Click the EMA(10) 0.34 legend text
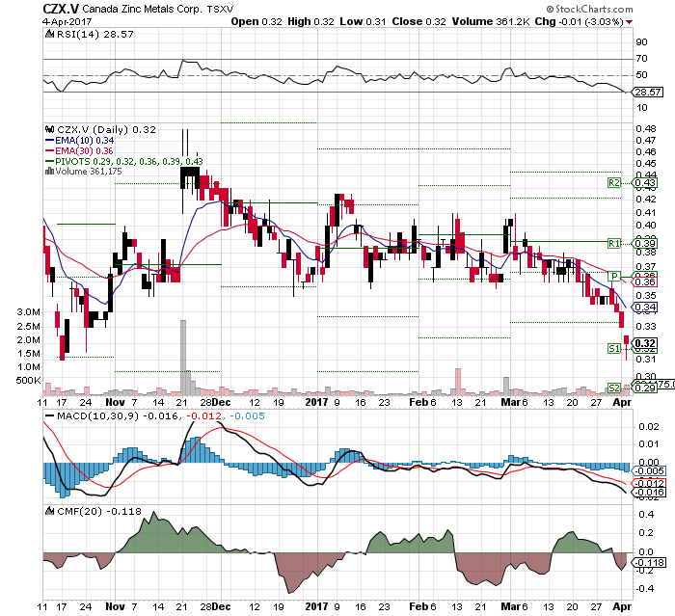Image resolution: width=675 pixels, height=616 pixels. pos(85,141)
